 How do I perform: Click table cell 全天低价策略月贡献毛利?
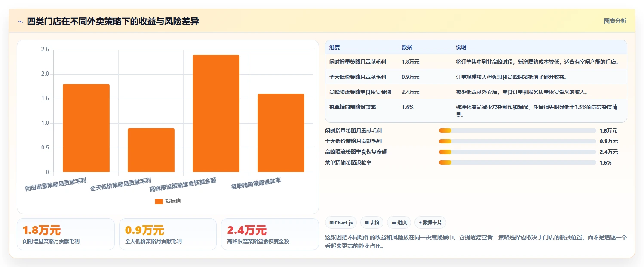coord(358,77)
